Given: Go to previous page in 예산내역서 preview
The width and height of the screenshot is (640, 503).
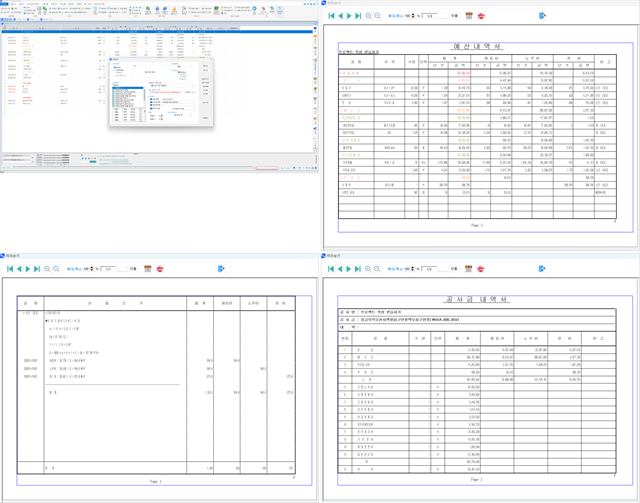Looking at the screenshot, I should point(340,16).
